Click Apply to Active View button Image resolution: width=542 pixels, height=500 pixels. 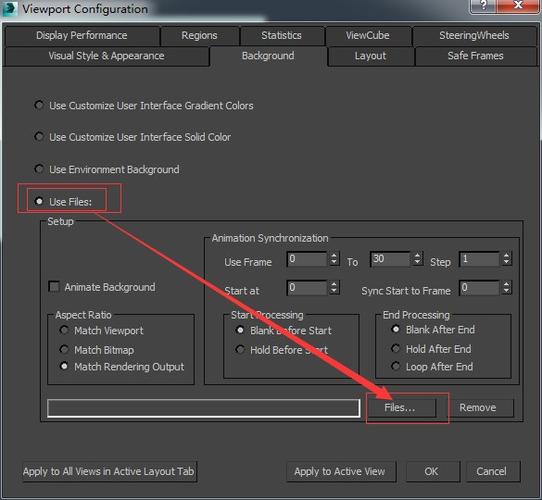point(340,471)
